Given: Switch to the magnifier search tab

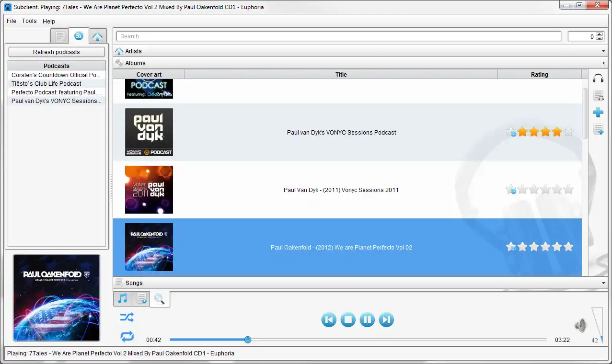Looking at the screenshot, I should click(160, 299).
